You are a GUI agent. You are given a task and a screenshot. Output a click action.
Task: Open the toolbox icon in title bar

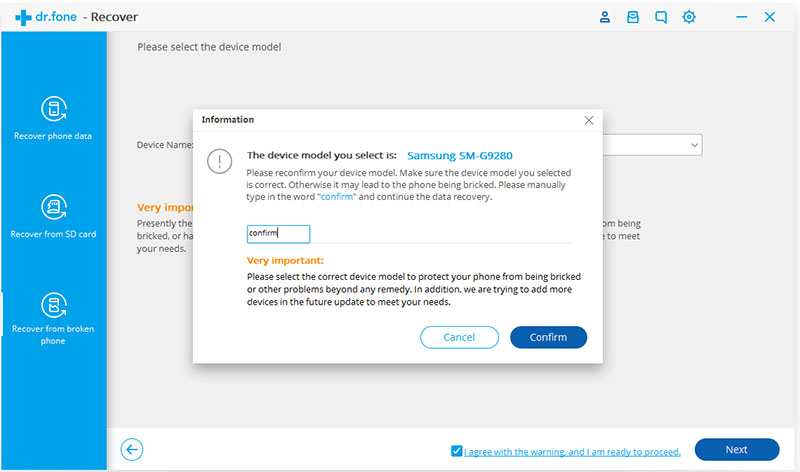(x=632, y=17)
